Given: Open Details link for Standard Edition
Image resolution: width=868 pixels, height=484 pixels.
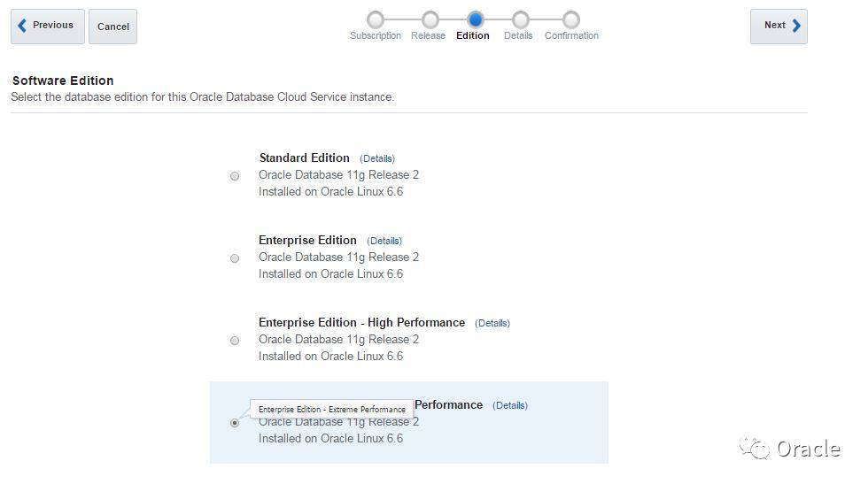Looking at the screenshot, I should coord(377,159).
